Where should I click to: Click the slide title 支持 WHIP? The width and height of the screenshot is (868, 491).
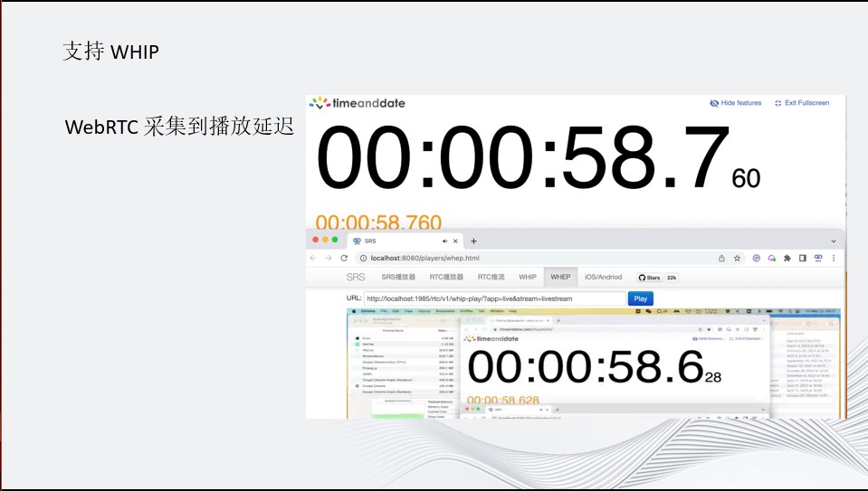(x=110, y=52)
